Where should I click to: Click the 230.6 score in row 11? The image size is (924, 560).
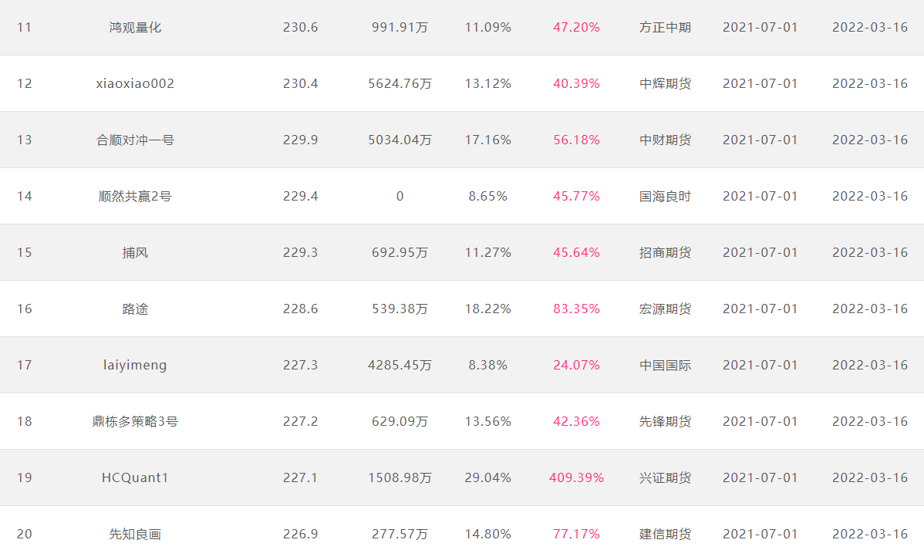[300, 27]
